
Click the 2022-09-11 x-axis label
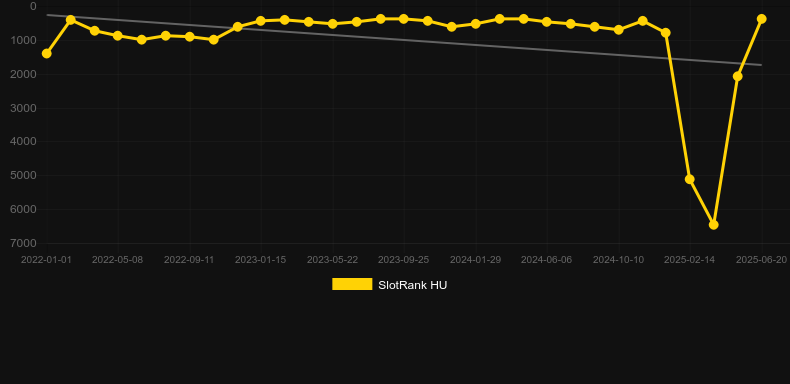[189, 260]
